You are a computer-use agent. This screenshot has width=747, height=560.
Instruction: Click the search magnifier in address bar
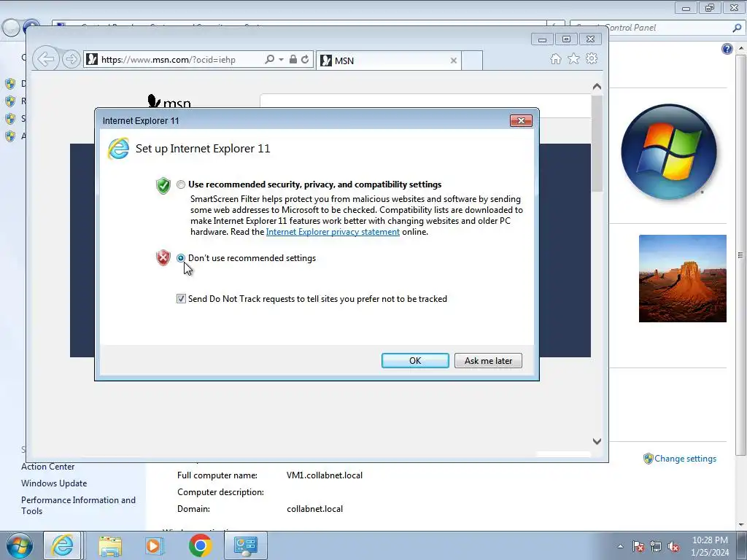[269, 60]
